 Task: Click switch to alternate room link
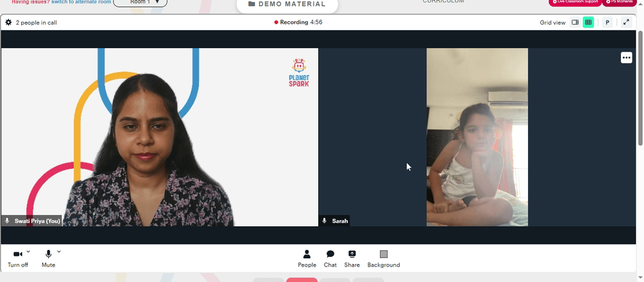point(81,2)
